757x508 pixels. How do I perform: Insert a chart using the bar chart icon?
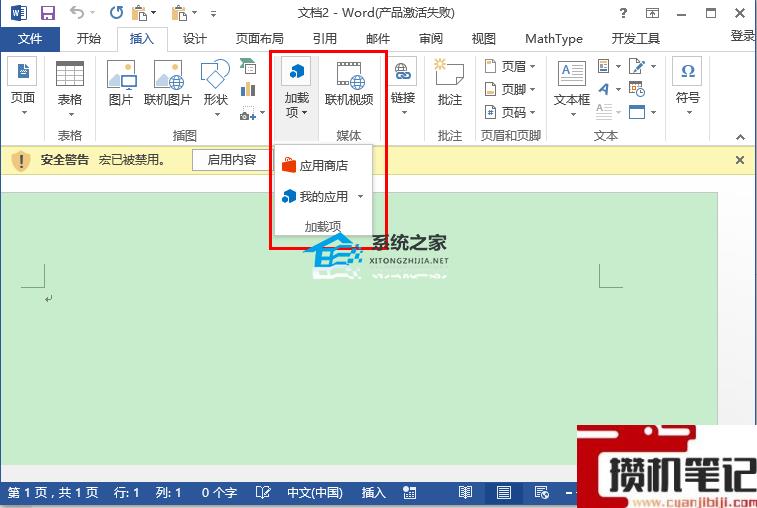248,89
